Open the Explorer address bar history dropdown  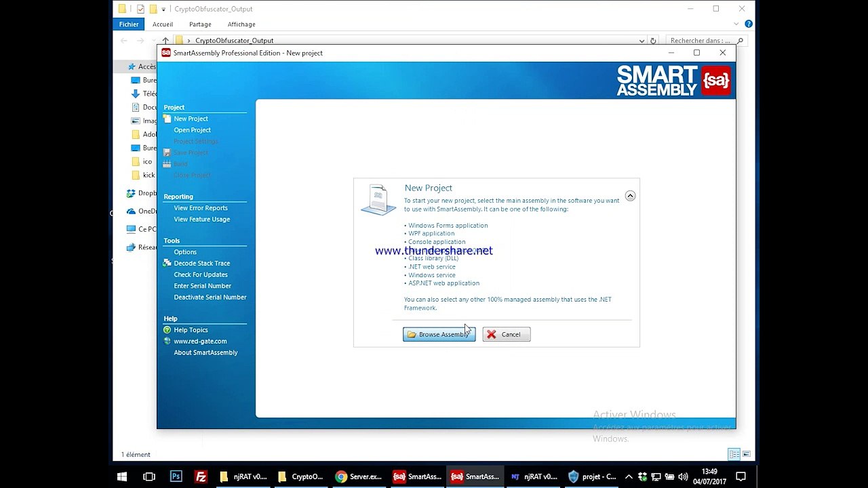pyautogui.click(x=642, y=41)
